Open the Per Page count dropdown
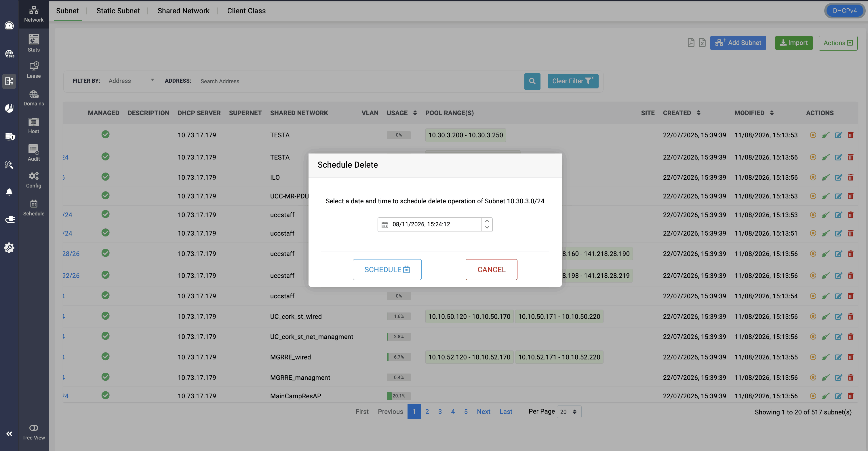 569,412
